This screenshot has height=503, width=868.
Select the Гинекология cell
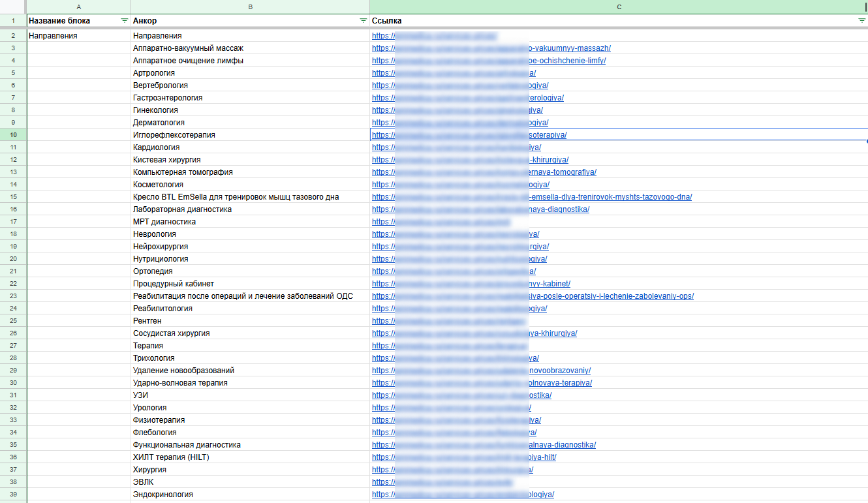(250, 110)
